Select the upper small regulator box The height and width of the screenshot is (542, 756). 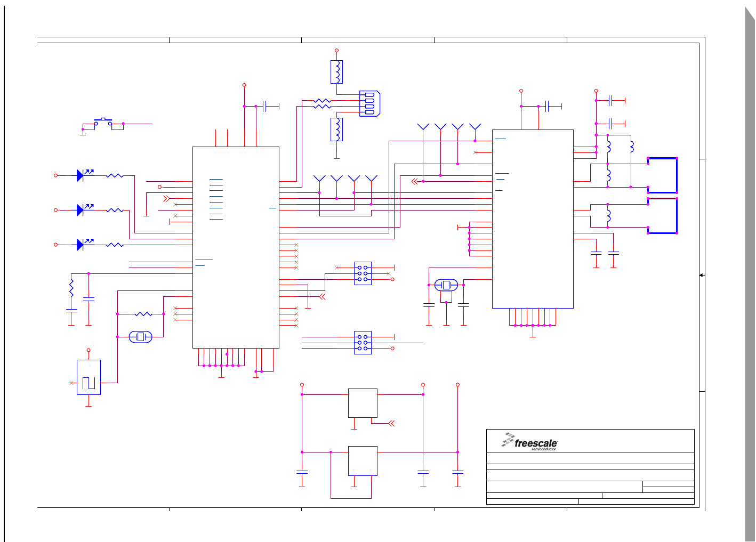363,403
